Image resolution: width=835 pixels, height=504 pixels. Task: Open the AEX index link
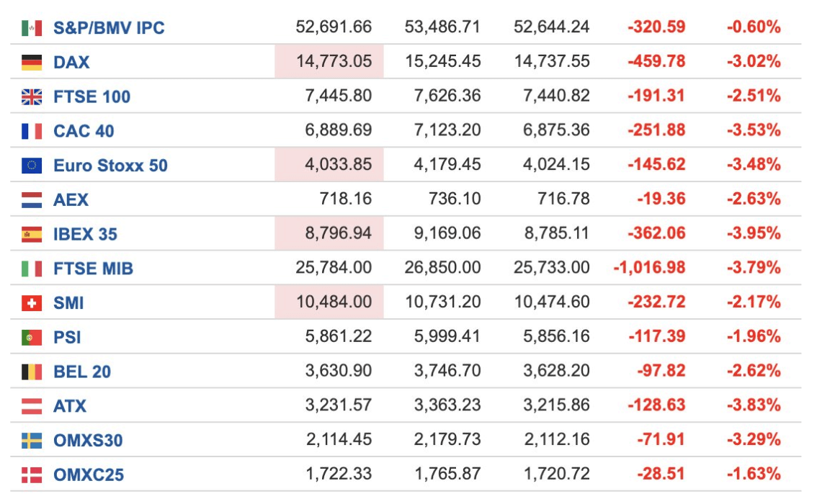coord(71,199)
